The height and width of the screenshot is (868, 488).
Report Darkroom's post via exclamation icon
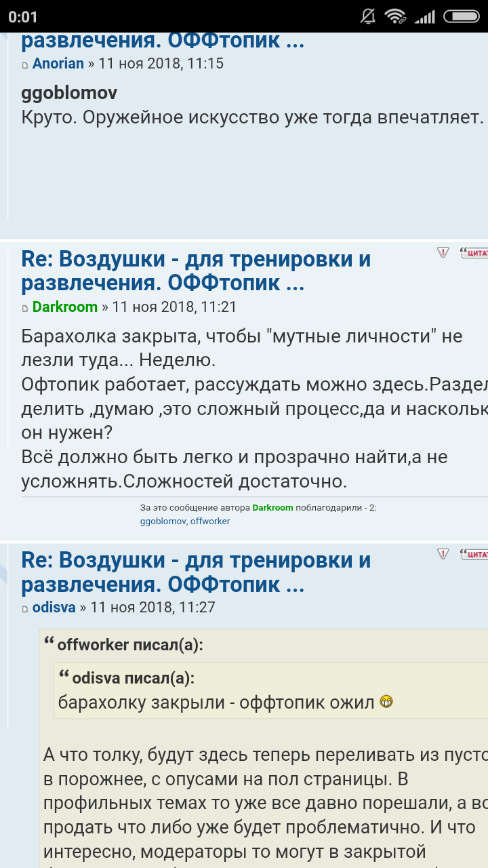[443, 252]
